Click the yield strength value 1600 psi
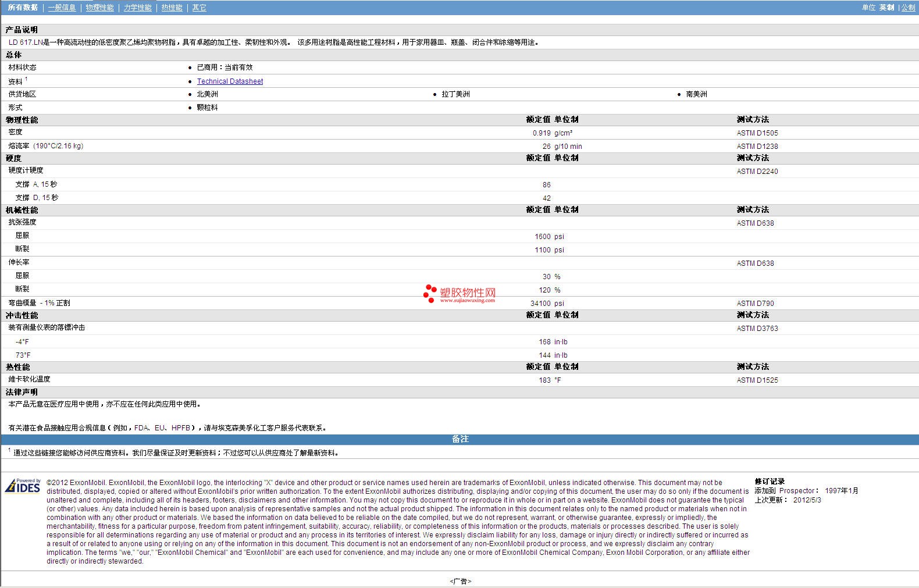 click(549, 237)
